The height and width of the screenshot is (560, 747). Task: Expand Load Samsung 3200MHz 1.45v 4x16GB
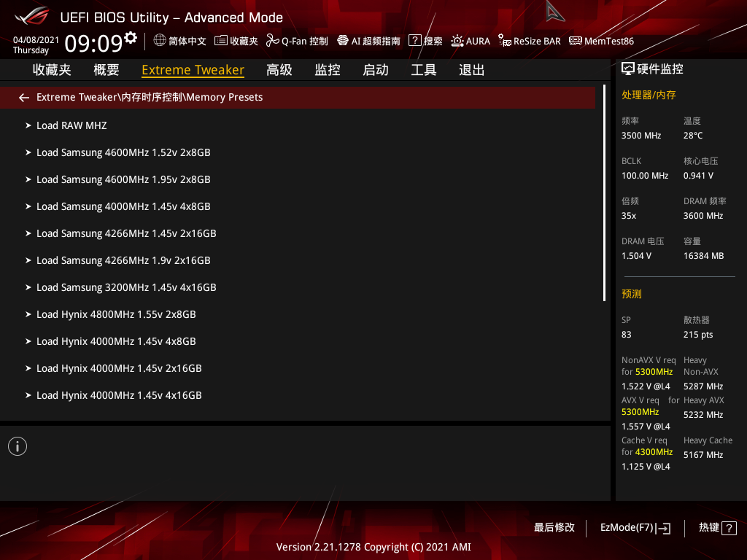point(126,287)
